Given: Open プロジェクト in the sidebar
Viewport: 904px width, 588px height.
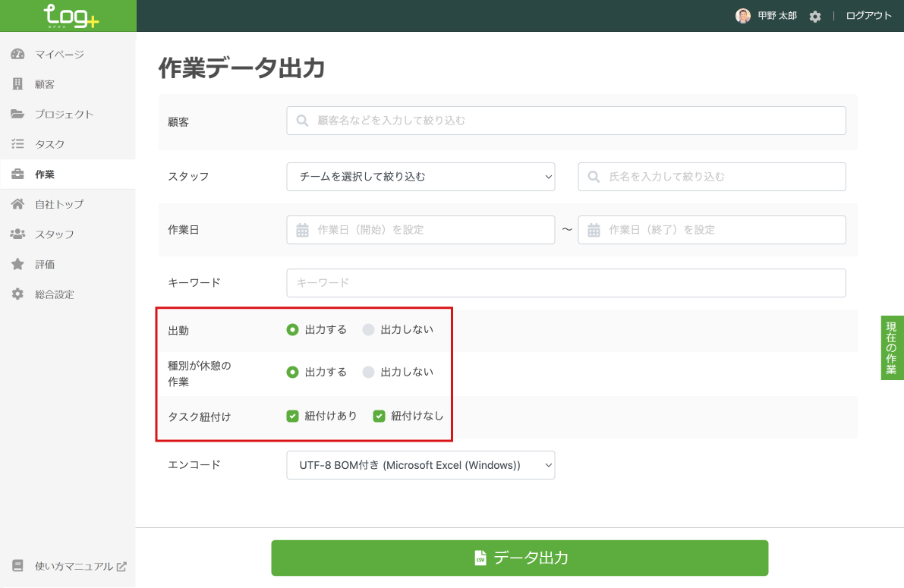Looking at the screenshot, I should click(x=64, y=115).
